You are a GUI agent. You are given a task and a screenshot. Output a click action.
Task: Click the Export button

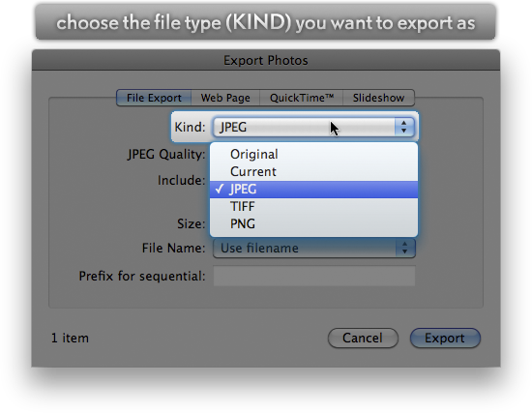(445, 338)
